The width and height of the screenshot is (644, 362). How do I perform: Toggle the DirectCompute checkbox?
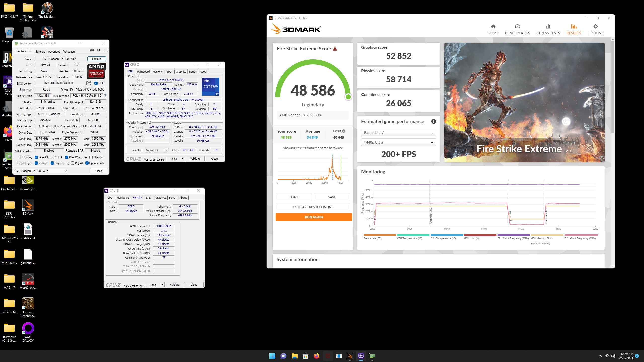67,157
